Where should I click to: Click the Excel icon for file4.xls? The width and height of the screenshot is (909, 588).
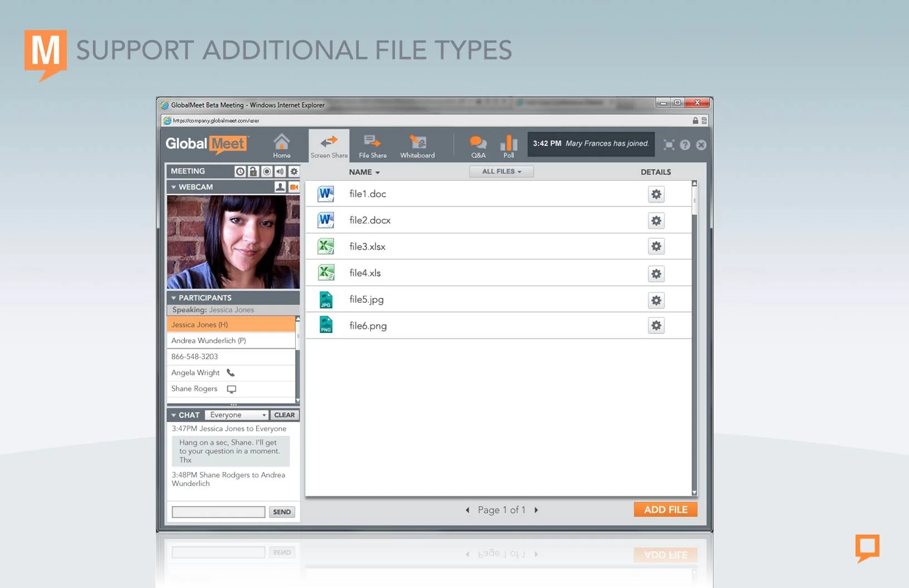point(326,273)
